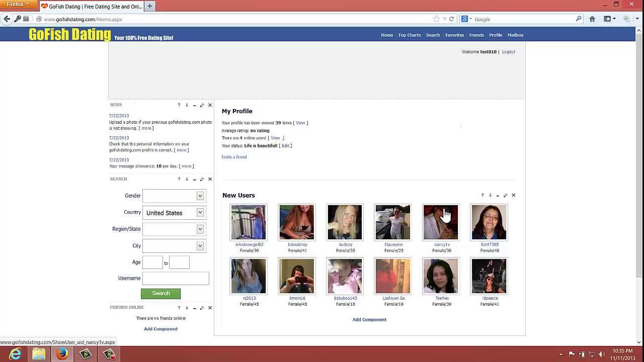Click the green Search button

[x=160, y=293]
